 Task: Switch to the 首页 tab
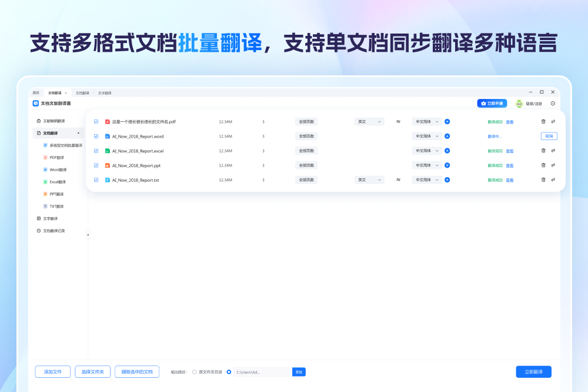coord(36,92)
